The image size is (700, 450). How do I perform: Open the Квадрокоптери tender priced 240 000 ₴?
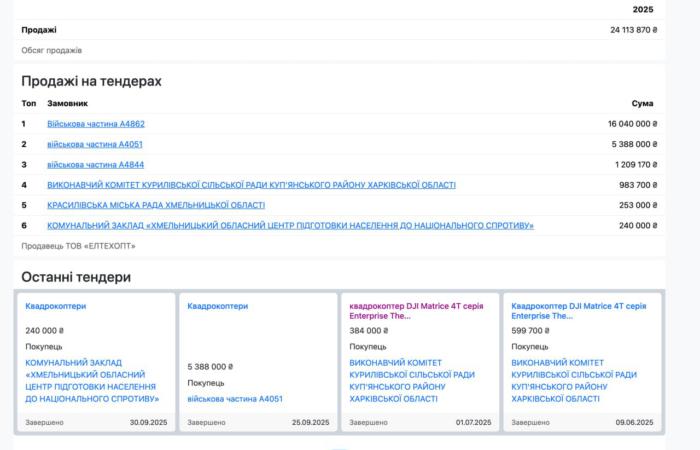pyautogui.click(x=56, y=306)
